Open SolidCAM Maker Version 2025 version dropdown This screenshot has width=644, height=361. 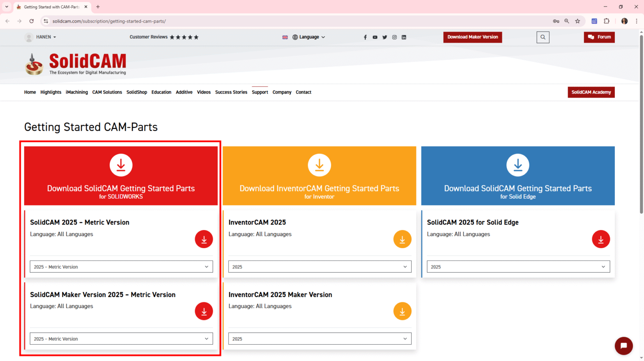tap(121, 339)
